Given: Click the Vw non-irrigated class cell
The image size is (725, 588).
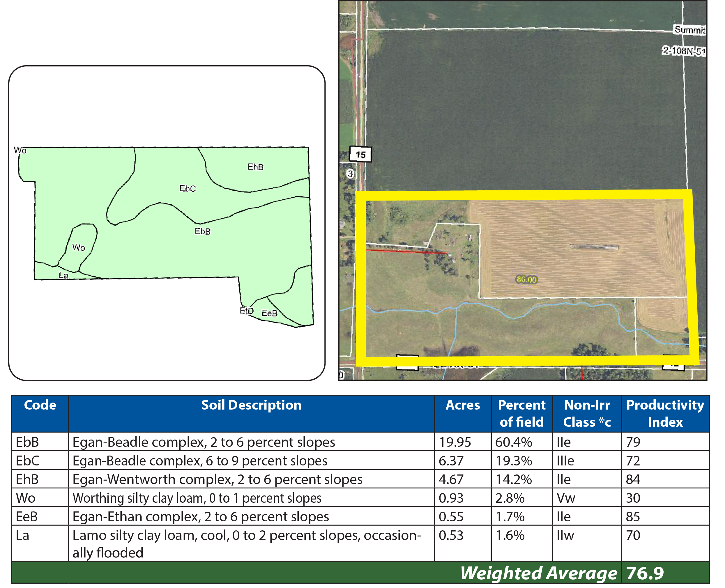Looking at the screenshot, I should [x=566, y=498].
